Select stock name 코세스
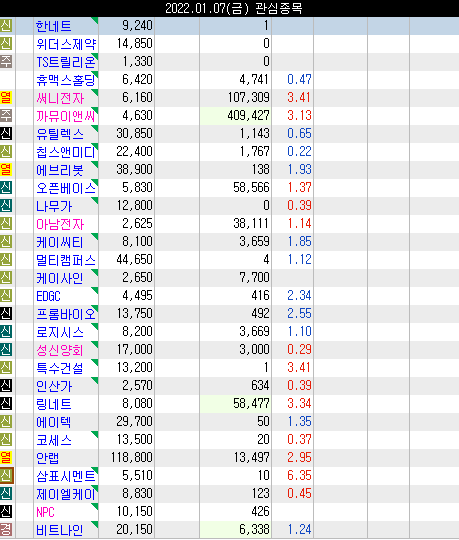 click(54, 440)
